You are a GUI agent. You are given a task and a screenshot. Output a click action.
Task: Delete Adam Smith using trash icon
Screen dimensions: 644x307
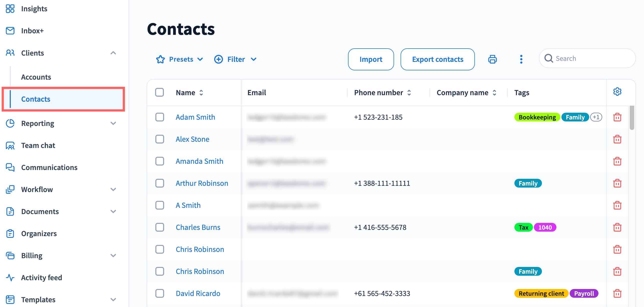coord(617,117)
